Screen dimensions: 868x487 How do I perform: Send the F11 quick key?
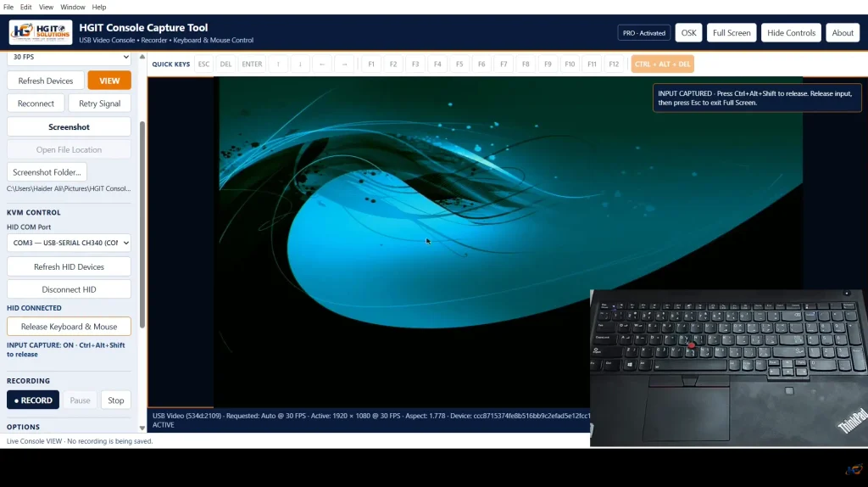point(592,64)
